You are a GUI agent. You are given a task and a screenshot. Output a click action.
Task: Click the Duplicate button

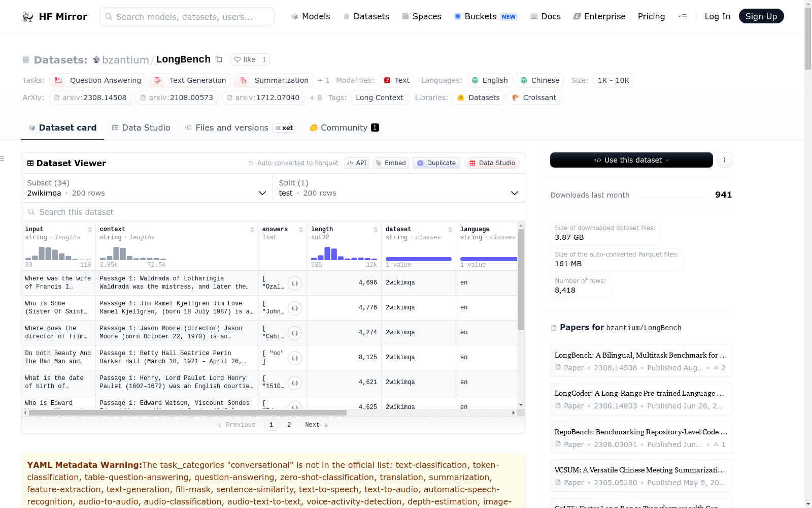(x=436, y=163)
